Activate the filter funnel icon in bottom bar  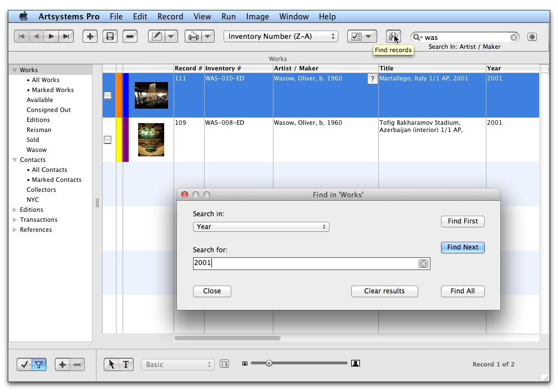click(x=39, y=364)
